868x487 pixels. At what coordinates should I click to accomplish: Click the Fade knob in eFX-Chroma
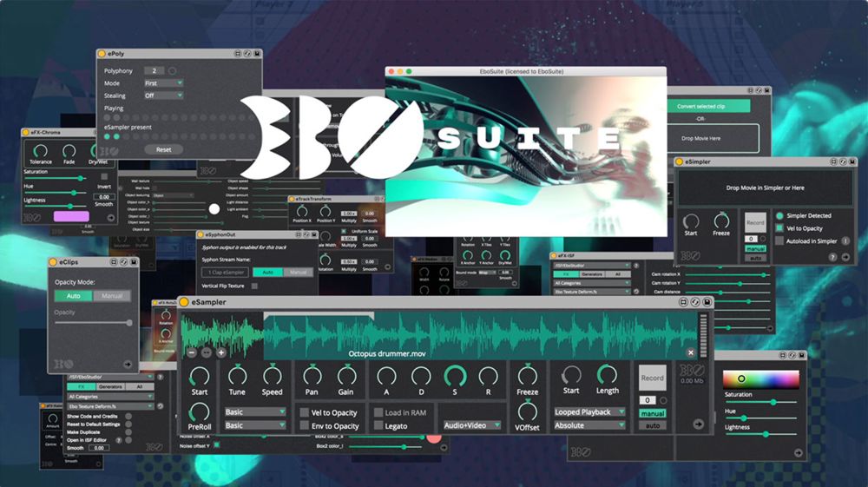(69, 150)
